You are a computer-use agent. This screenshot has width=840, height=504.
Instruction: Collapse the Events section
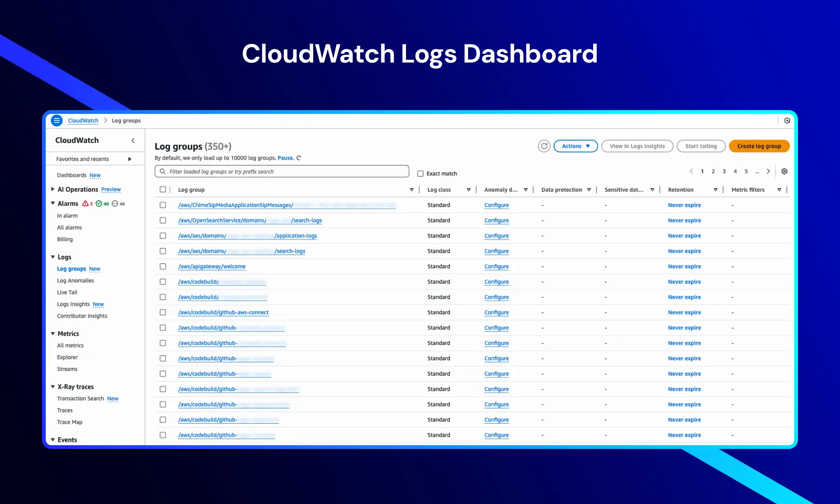[53, 440]
